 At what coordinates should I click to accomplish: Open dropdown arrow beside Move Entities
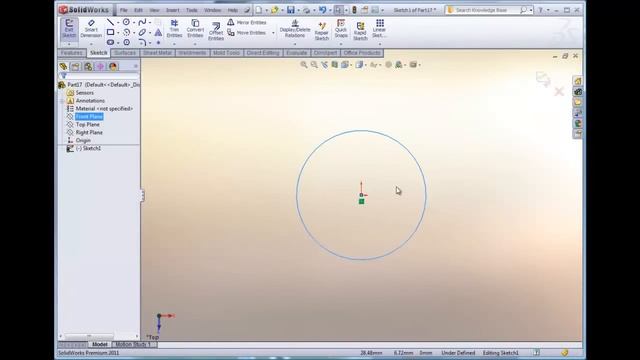point(273,33)
